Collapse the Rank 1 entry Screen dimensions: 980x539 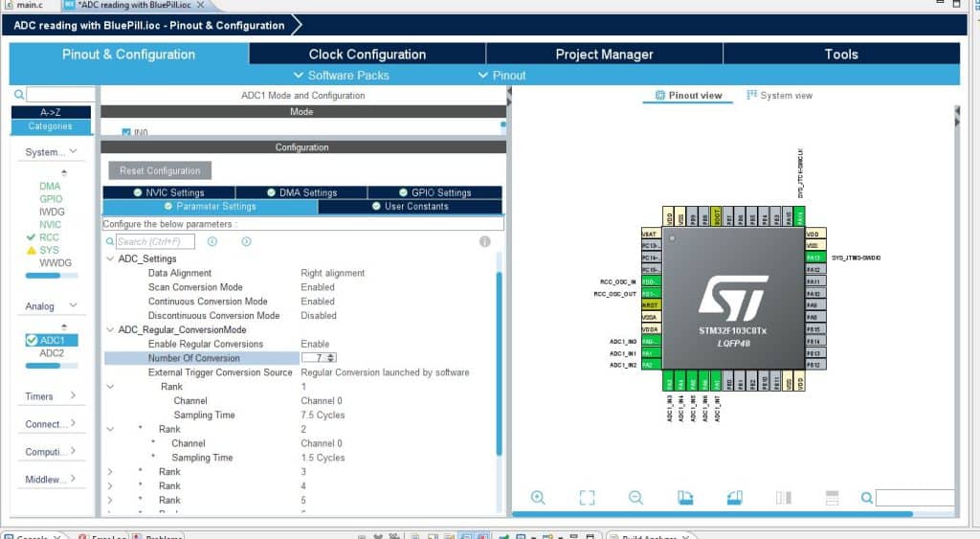111,387
